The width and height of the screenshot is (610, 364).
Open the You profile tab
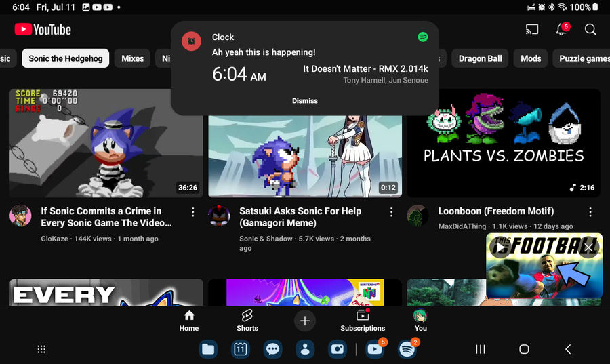click(420, 321)
